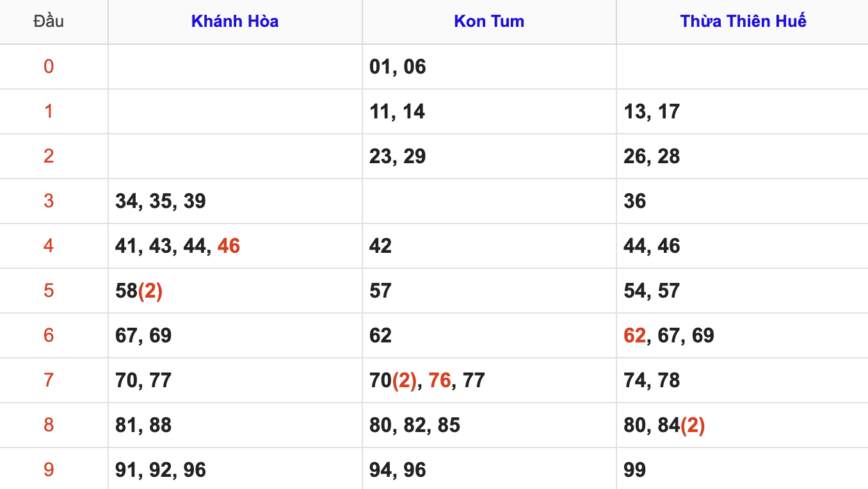868x489 pixels.
Task: Click the Thừa Thiên Huế cell showing 99
Action: point(634,470)
